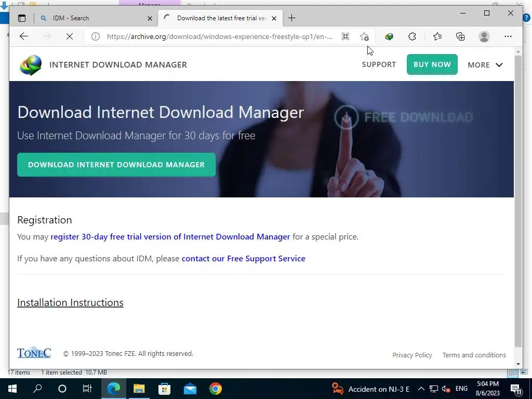This screenshot has height=399, width=532.
Task: Open the Collections icon
Action: coord(460,36)
